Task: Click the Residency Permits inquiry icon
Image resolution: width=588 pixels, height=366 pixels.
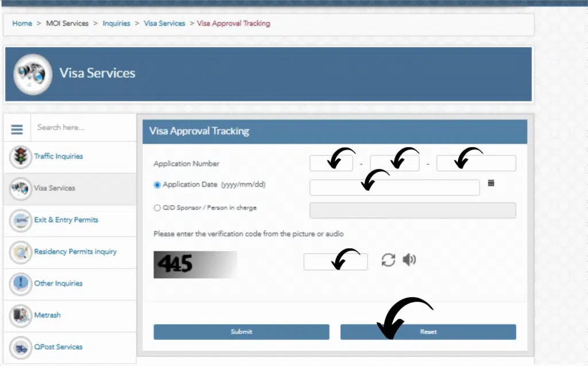Action: [20, 252]
